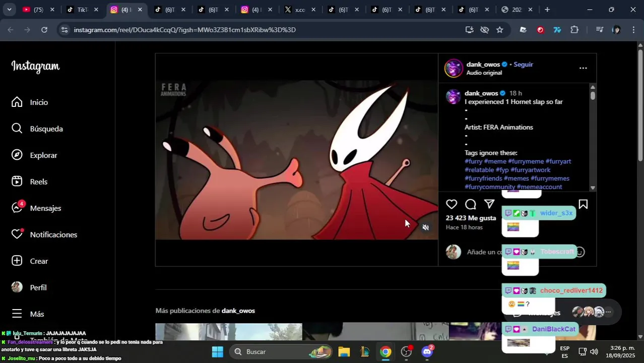This screenshot has width=644, height=363.
Task: Open the Explorar page
Action: pos(34,155)
